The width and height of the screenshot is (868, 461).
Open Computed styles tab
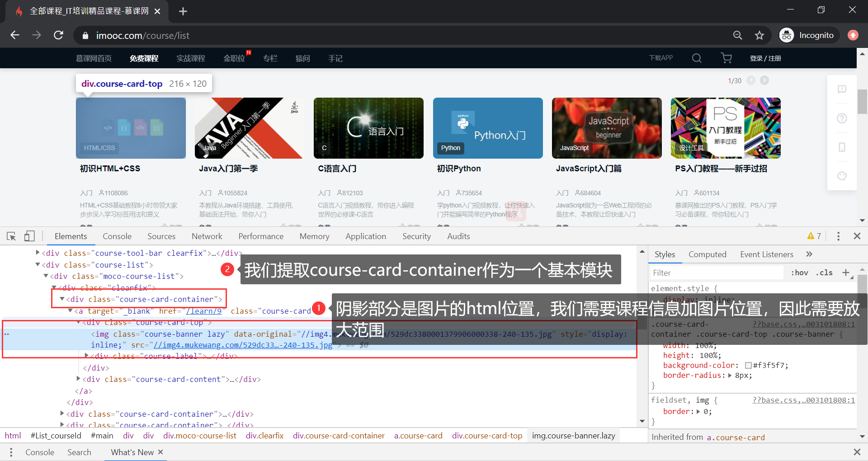pyautogui.click(x=707, y=254)
